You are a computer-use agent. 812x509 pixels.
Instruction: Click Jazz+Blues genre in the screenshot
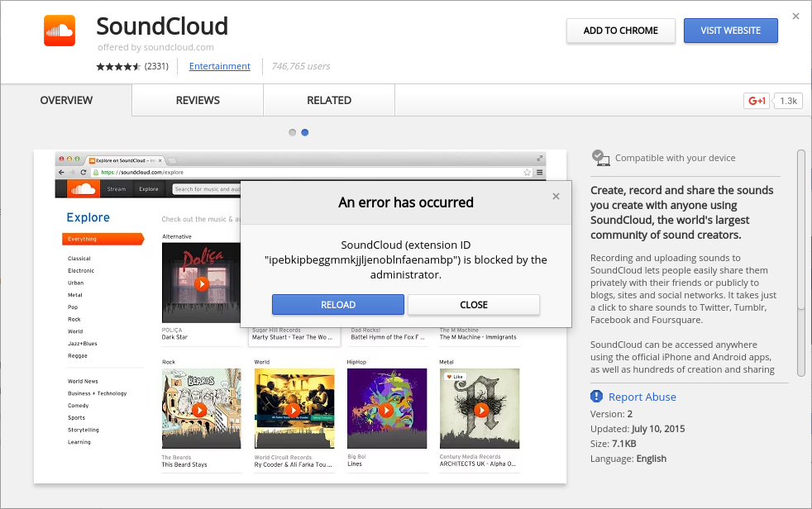(83, 344)
